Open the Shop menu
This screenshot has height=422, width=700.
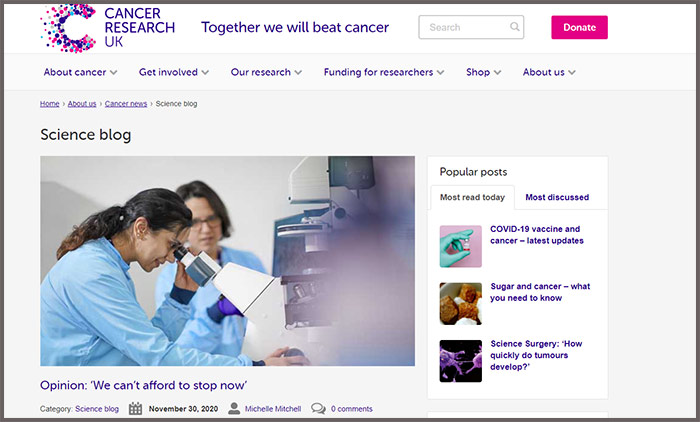point(483,72)
